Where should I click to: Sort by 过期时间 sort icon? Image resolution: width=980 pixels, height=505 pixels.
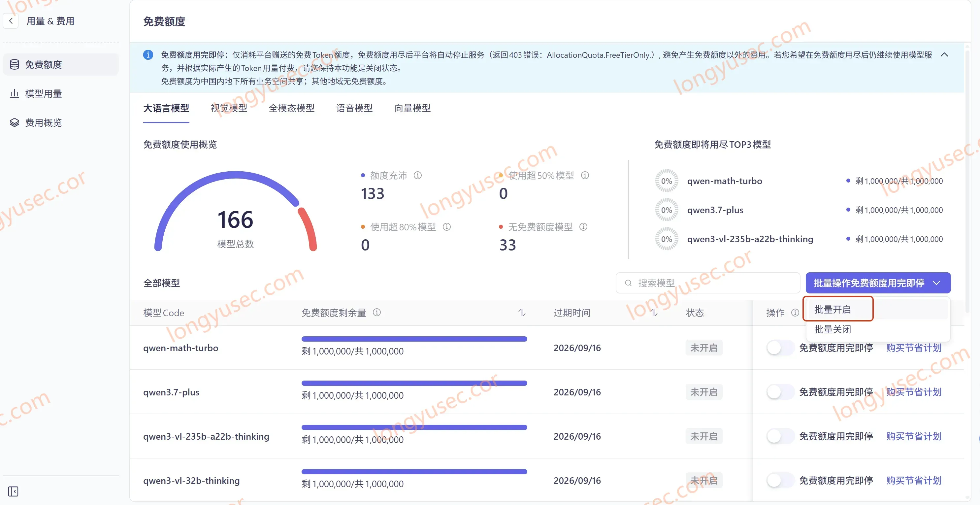tap(654, 313)
